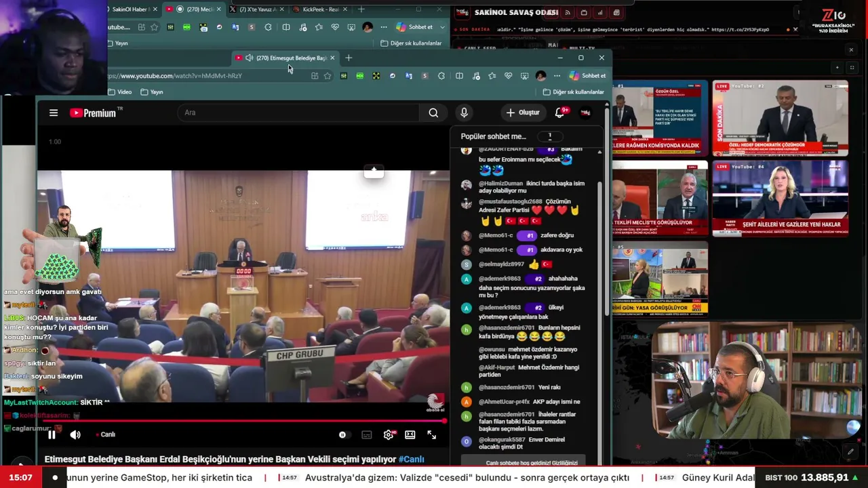Close the Etimesgut Belediye tab
Viewport: 868px width, 488px height.
[x=332, y=58]
